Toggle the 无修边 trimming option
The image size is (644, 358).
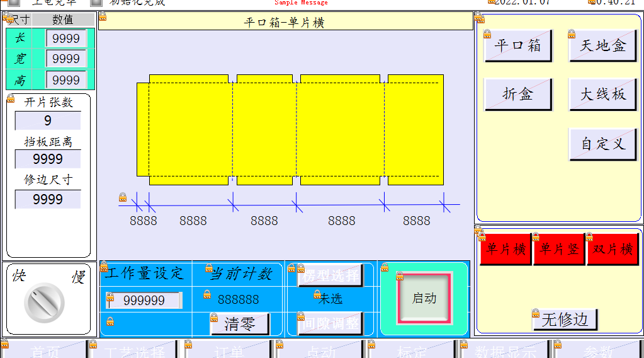click(x=565, y=320)
